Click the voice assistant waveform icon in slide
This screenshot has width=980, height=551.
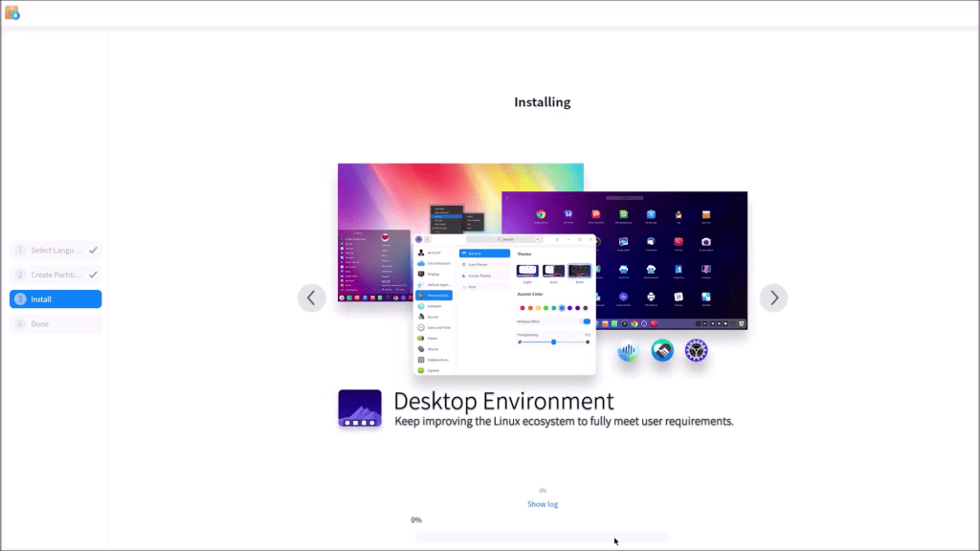click(x=628, y=350)
